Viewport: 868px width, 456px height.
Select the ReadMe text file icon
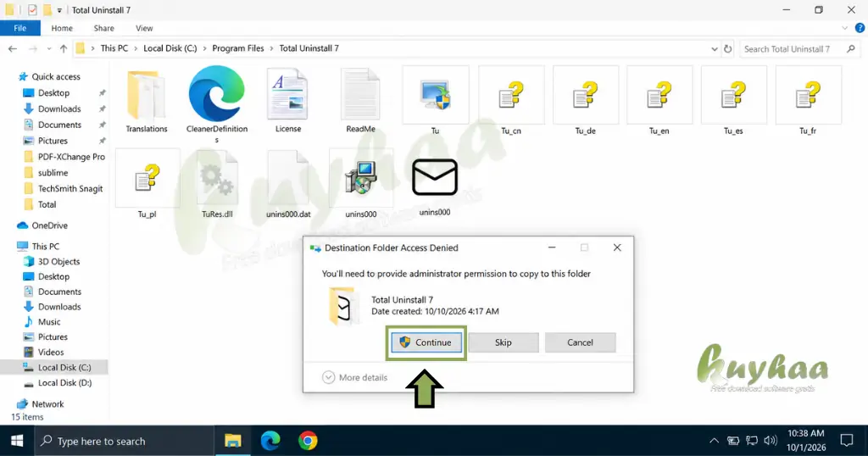[x=360, y=94]
